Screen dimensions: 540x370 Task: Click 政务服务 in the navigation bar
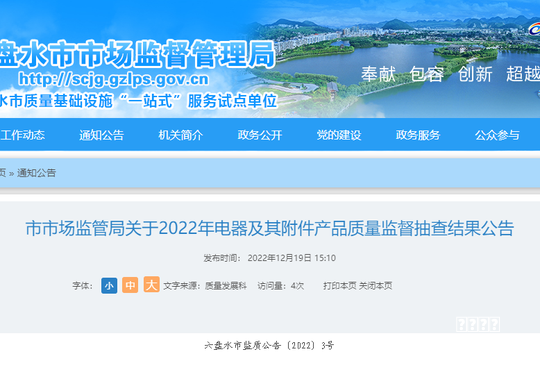418,135
